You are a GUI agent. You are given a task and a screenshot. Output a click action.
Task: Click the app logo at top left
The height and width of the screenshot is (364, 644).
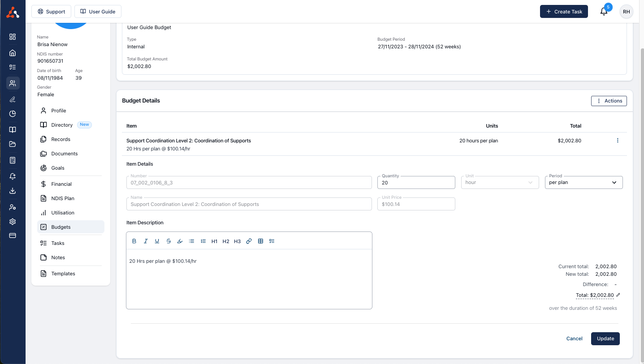[13, 12]
